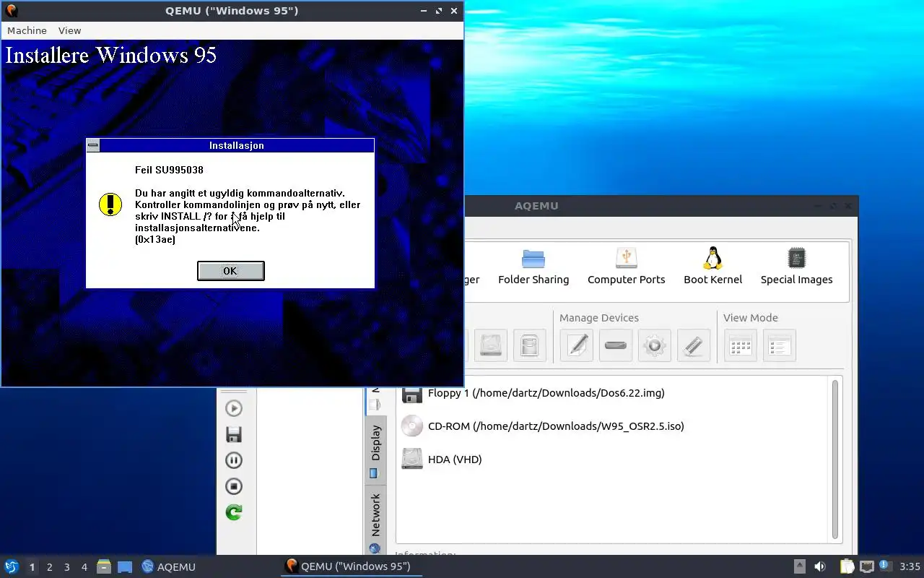Switch to the Display vertical tab
The width and height of the screenshot is (924, 578).
pyautogui.click(x=375, y=449)
